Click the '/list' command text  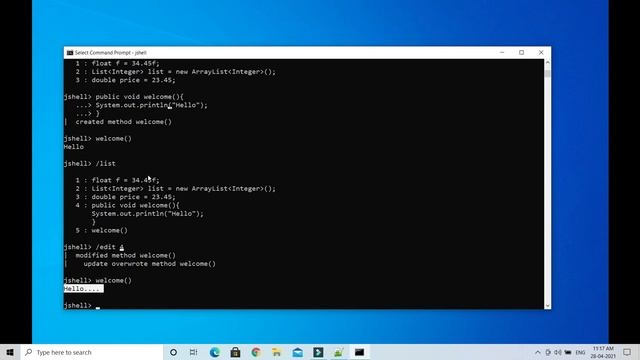[x=105, y=163]
